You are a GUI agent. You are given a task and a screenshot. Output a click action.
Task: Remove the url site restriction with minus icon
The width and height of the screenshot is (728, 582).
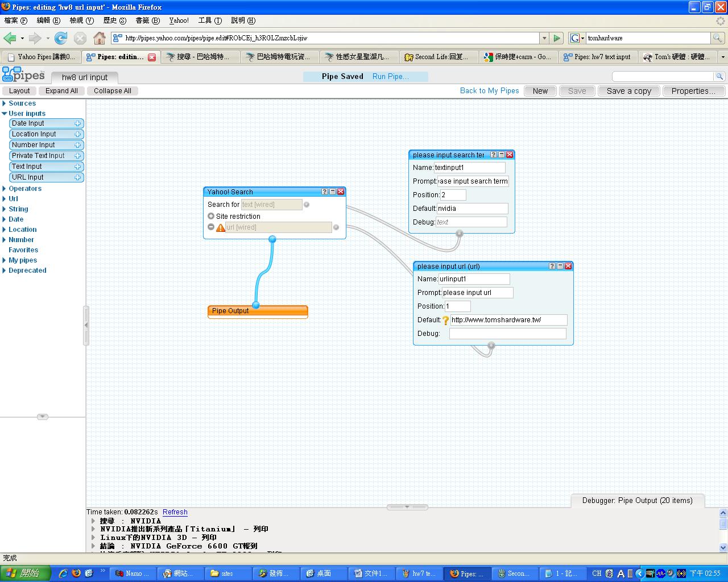(211, 227)
